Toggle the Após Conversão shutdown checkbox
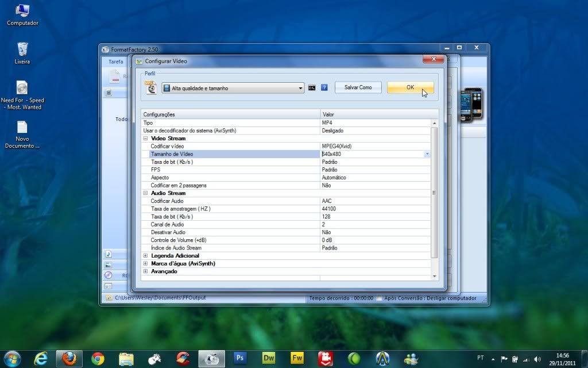This screenshot has width=588, height=368. coord(379,298)
